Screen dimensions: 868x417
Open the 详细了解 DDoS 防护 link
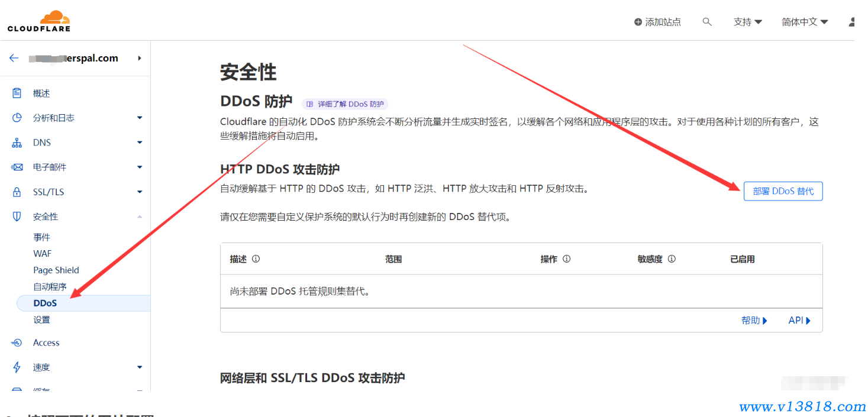(x=345, y=104)
